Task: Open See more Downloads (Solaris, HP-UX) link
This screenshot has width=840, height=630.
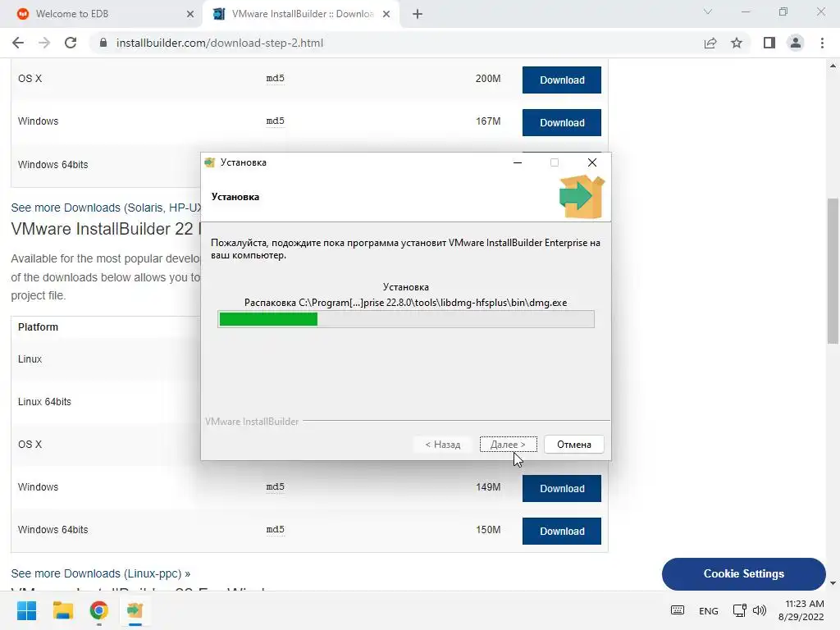Action: 106,208
